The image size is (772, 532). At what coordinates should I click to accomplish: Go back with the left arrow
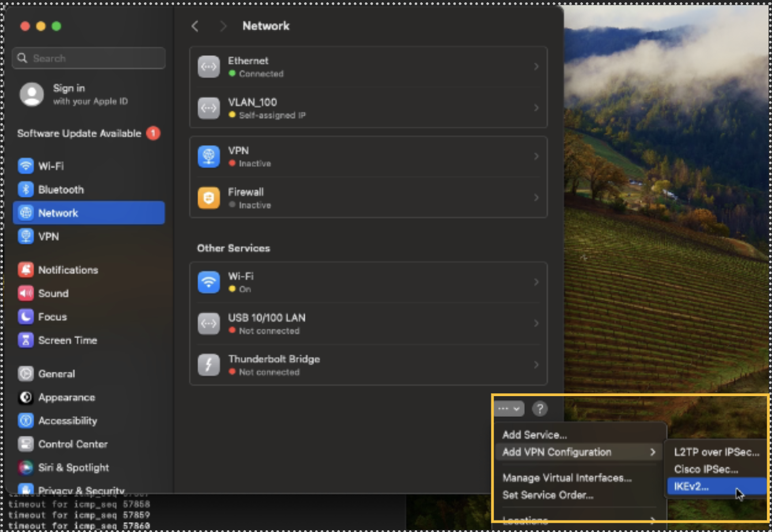(195, 26)
